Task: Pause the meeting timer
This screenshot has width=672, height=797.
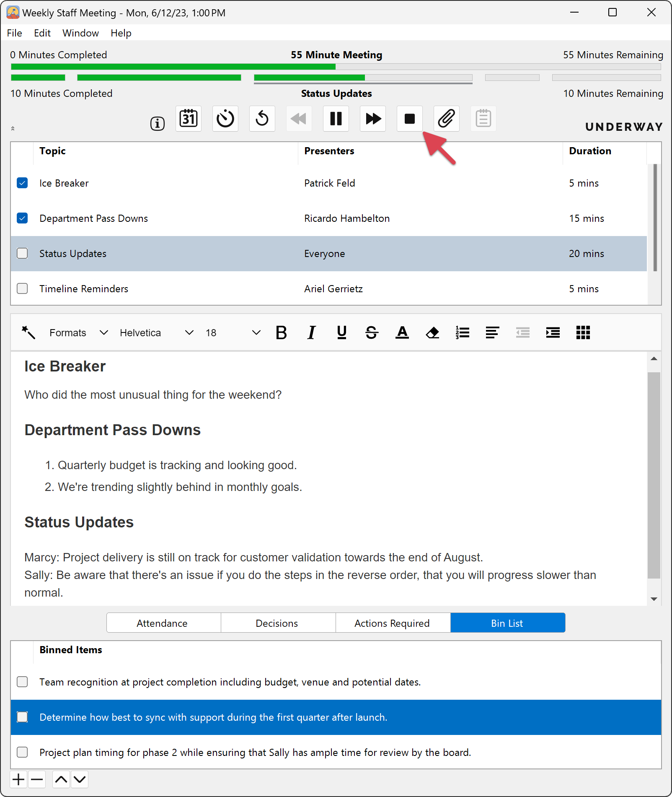Action: tap(336, 119)
